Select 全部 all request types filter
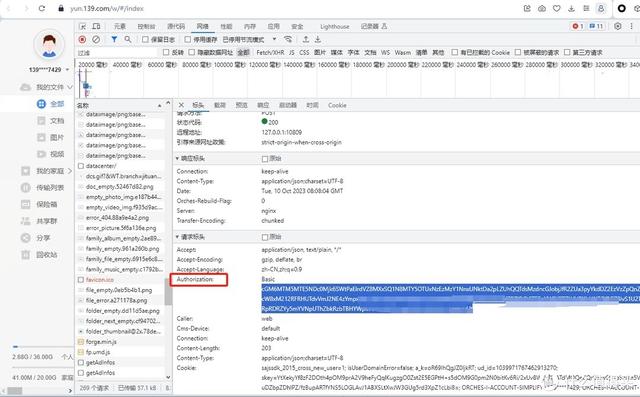The width and height of the screenshot is (640, 397). (243, 52)
